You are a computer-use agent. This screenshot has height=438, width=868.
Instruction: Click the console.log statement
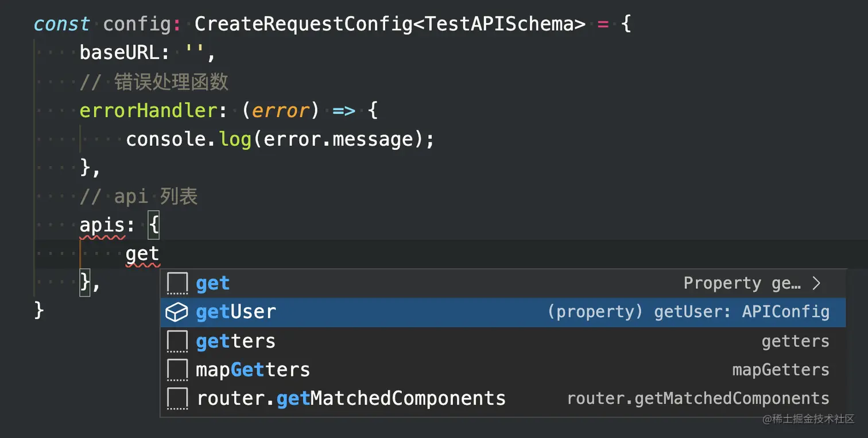(280, 139)
